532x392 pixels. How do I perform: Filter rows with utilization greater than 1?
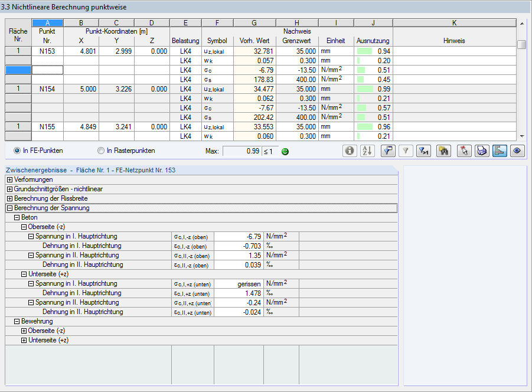click(x=423, y=151)
